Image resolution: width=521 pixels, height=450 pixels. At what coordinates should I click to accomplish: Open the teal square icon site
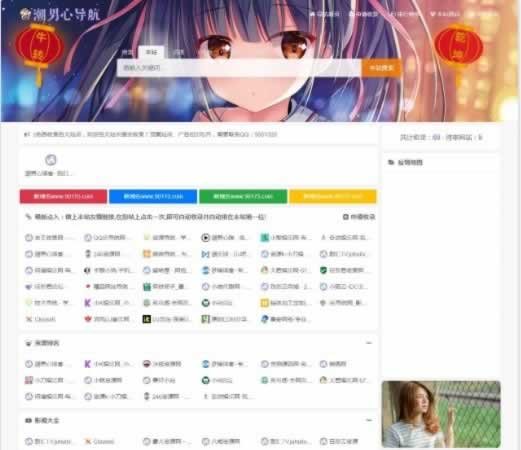(x=285, y=238)
